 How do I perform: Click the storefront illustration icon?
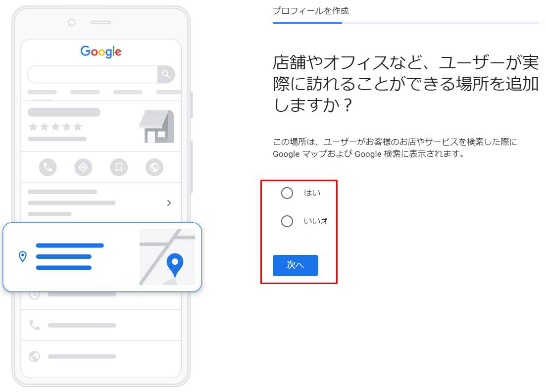[x=157, y=126]
